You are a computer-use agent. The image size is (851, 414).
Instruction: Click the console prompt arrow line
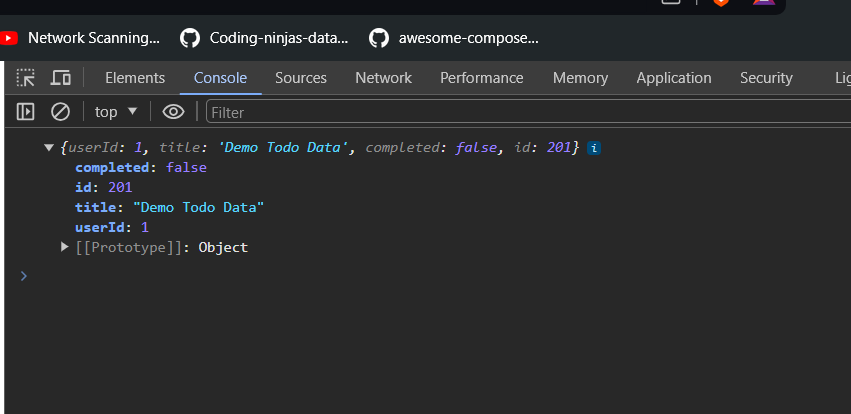tap(300, 275)
